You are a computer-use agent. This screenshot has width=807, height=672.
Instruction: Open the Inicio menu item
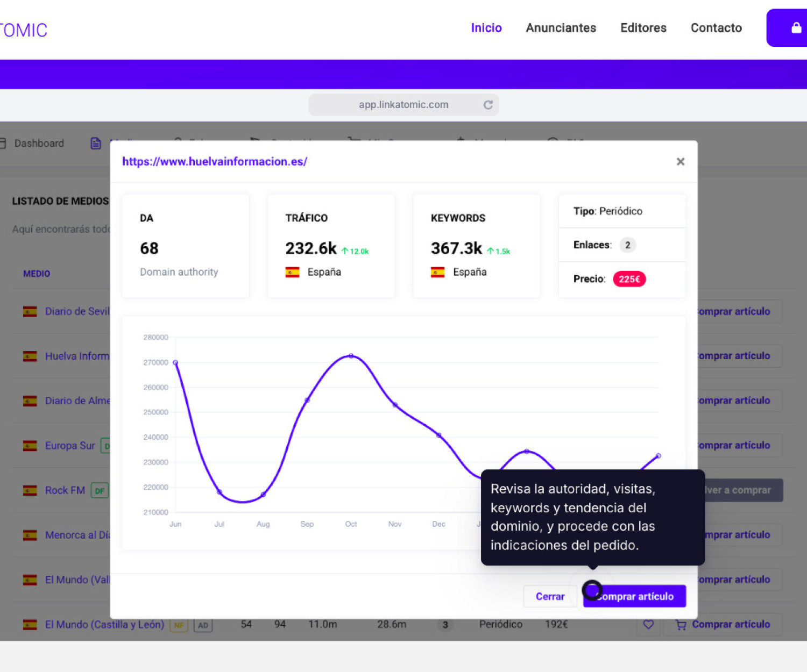point(486,28)
